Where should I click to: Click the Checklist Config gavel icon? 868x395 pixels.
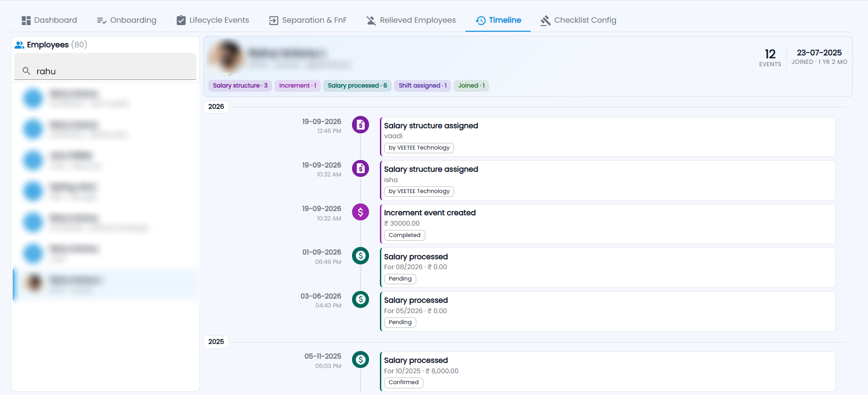tap(546, 20)
